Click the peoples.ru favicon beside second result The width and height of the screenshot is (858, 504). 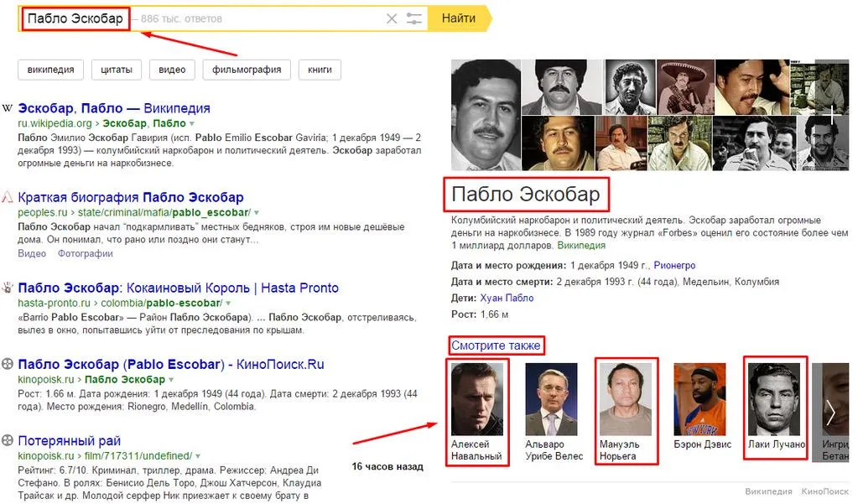point(7,197)
